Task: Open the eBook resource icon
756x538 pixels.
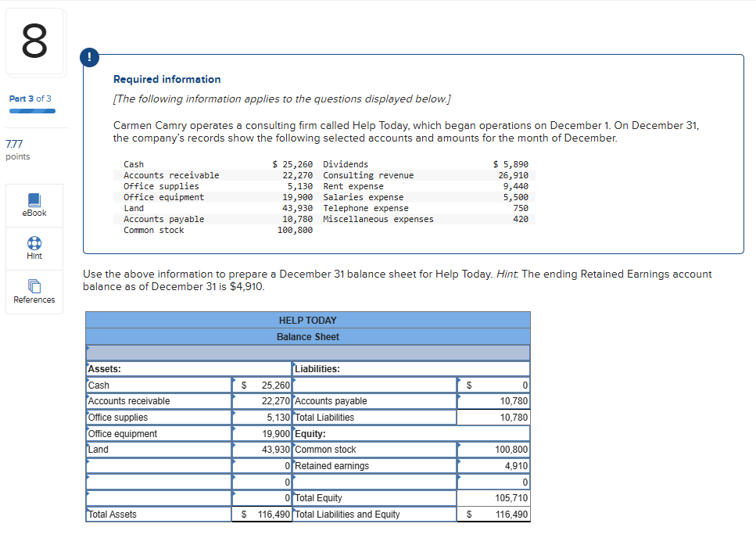Action: click(x=34, y=199)
